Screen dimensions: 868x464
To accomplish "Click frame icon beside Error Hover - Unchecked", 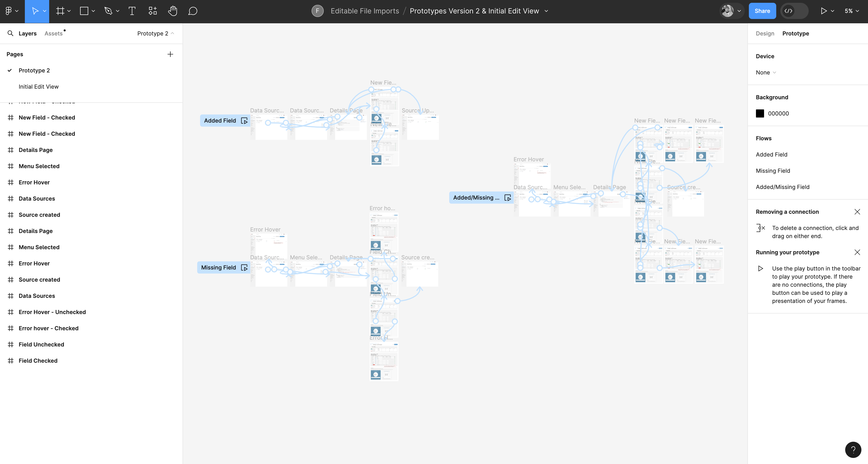I will tap(11, 312).
